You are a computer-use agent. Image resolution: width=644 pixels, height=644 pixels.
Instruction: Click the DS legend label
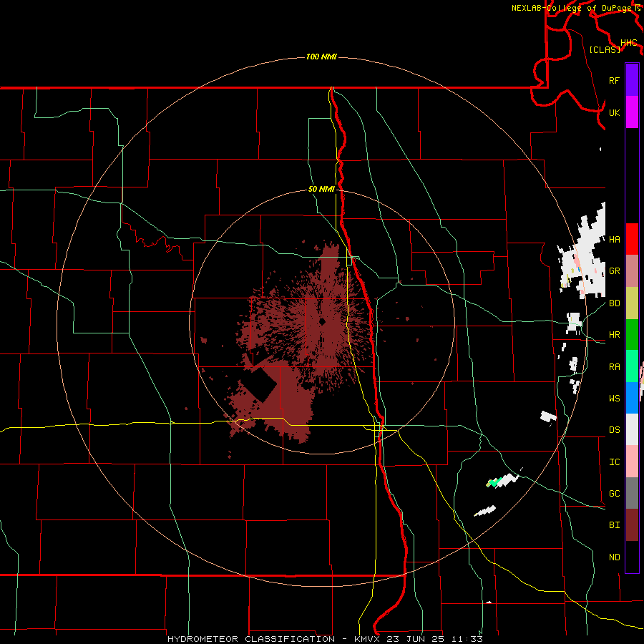614,430
